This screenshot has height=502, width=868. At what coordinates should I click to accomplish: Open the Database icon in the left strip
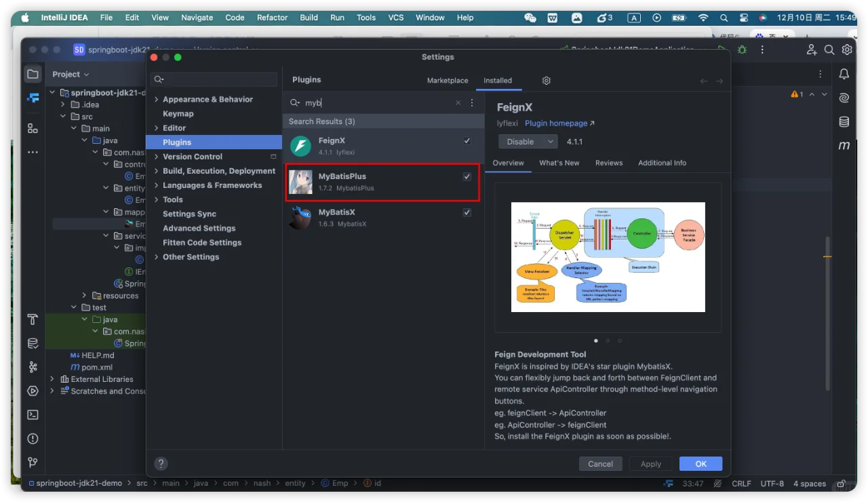(33, 343)
